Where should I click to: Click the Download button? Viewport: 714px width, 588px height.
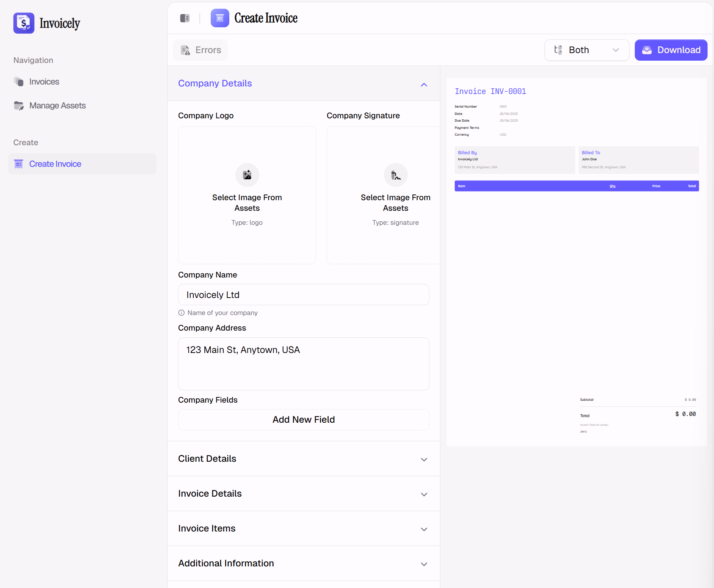[671, 50]
